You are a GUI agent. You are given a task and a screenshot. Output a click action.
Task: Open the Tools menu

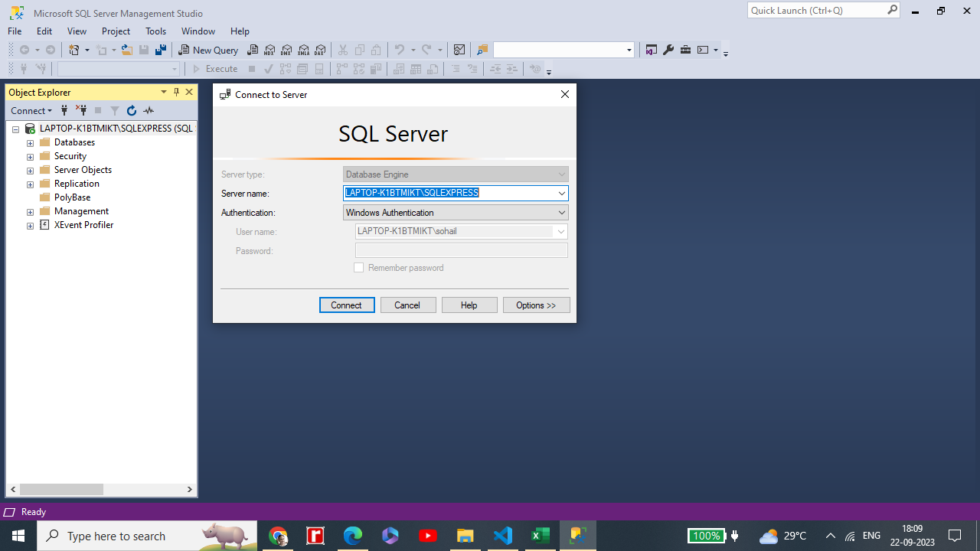click(x=155, y=31)
